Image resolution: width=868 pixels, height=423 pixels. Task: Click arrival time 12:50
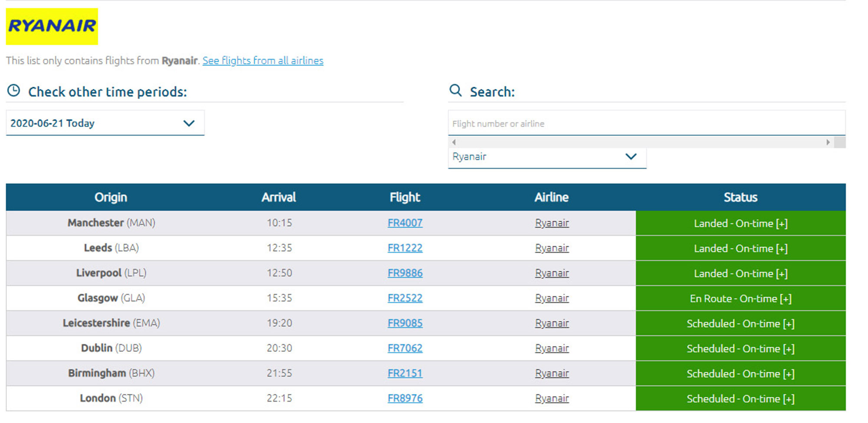coord(279,273)
